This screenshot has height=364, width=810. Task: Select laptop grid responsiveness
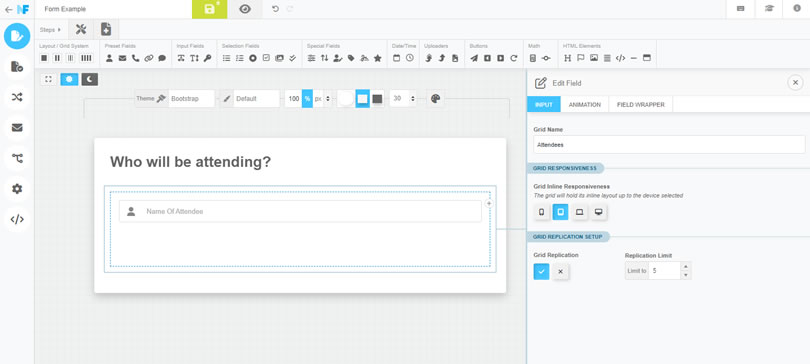tap(580, 212)
